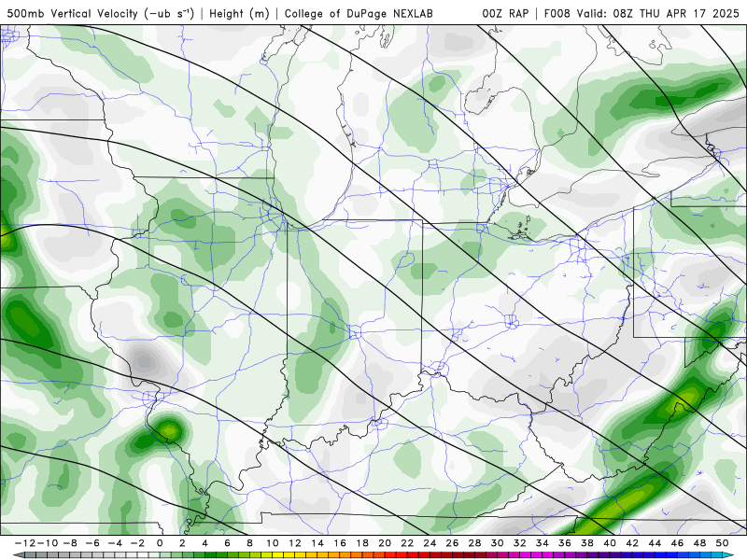Image resolution: width=747 pixels, height=560 pixels.
Task: Pick the "26" label on the color scale
Action: (452, 543)
